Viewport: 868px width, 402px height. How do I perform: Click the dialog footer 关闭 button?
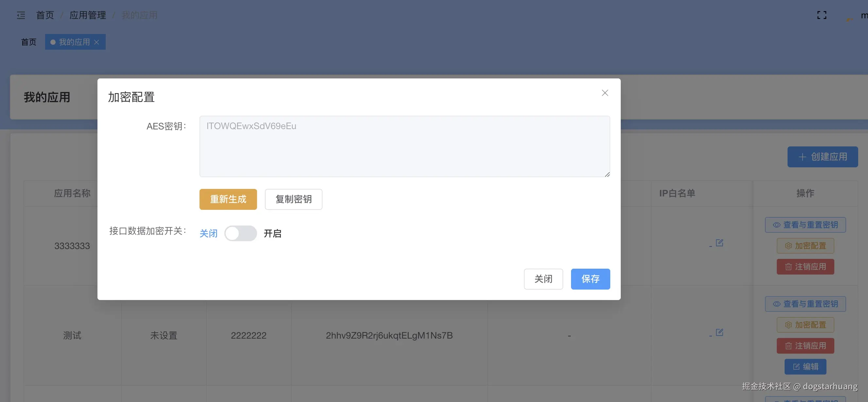(x=543, y=279)
